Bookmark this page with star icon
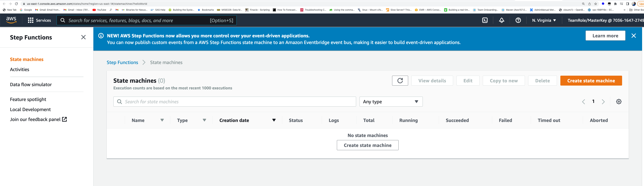 click(x=595, y=4)
